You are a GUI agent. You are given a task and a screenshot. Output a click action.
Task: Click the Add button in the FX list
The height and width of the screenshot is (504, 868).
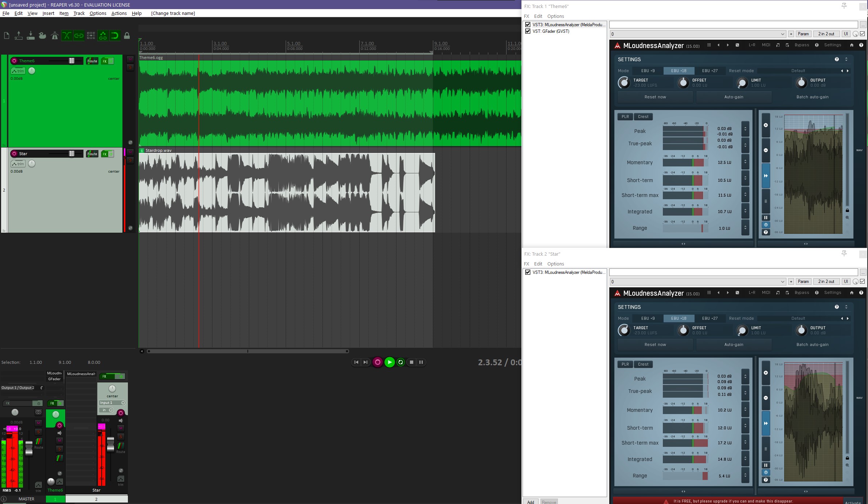pos(531,502)
